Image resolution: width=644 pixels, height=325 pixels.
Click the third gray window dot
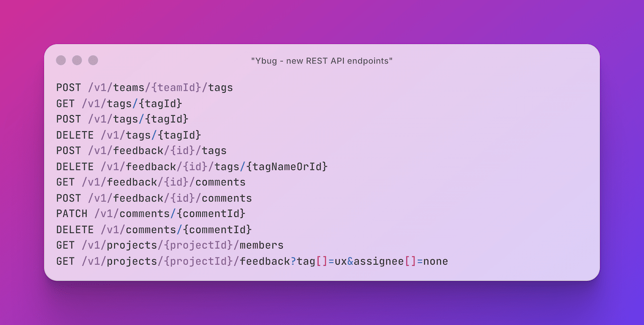pyautogui.click(x=93, y=60)
